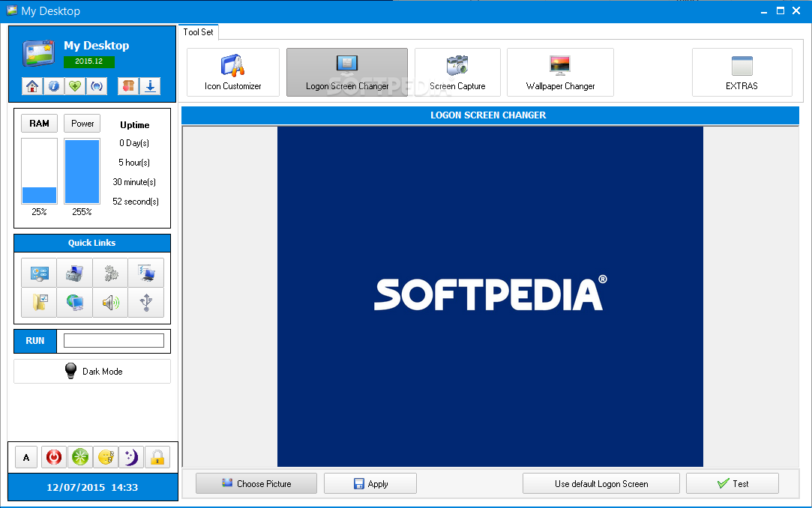Click the title bar app icon
812x508 pixels.
coord(11,10)
